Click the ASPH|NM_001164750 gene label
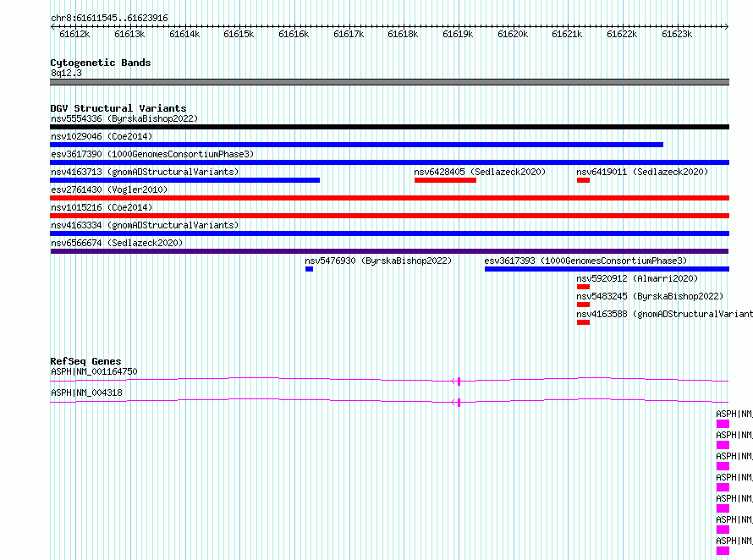The height and width of the screenshot is (560, 753). [94, 371]
